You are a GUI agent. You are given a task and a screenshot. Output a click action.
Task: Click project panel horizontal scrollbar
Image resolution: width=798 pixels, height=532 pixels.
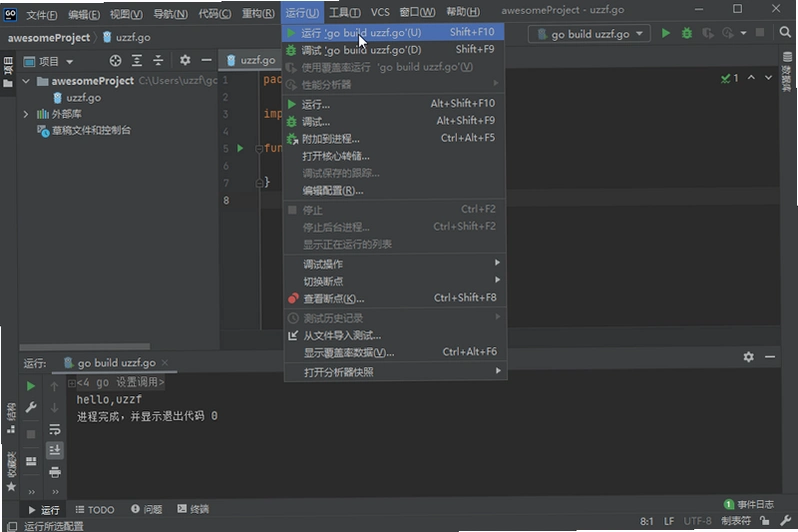[x=84, y=346]
